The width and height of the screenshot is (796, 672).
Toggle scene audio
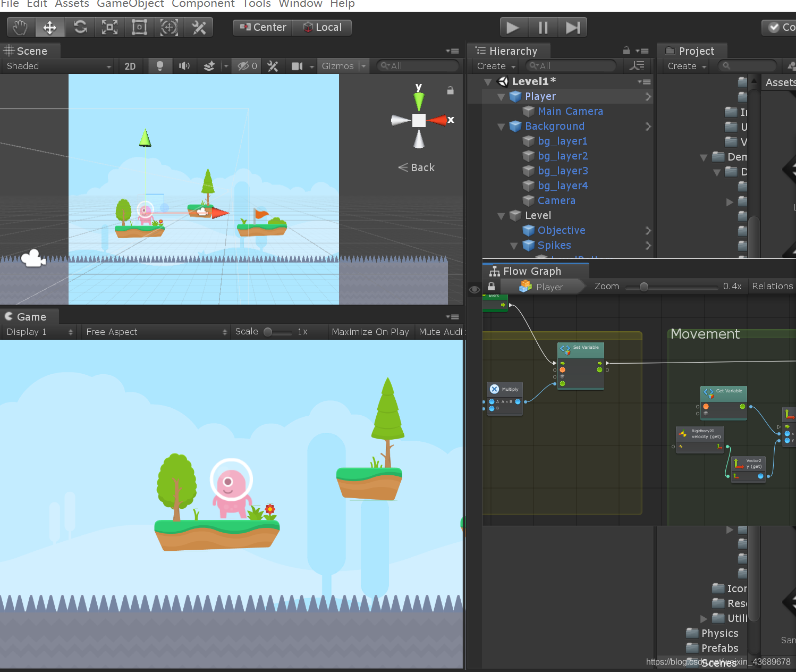click(184, 66)
